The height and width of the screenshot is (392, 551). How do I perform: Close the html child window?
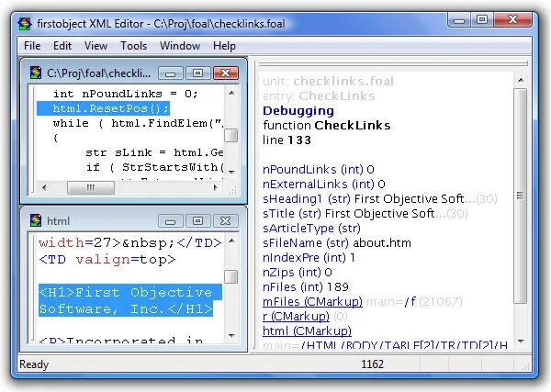coord(226,221)
